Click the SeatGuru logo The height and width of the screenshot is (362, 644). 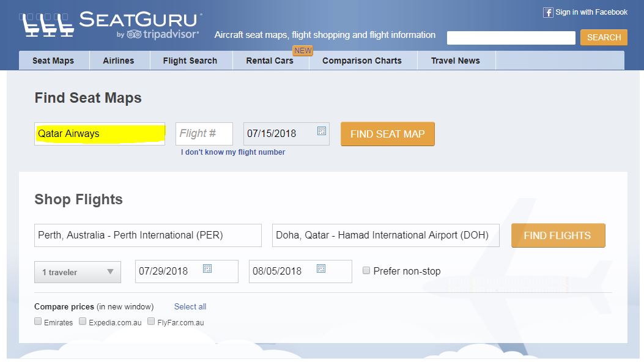(111, 24)
